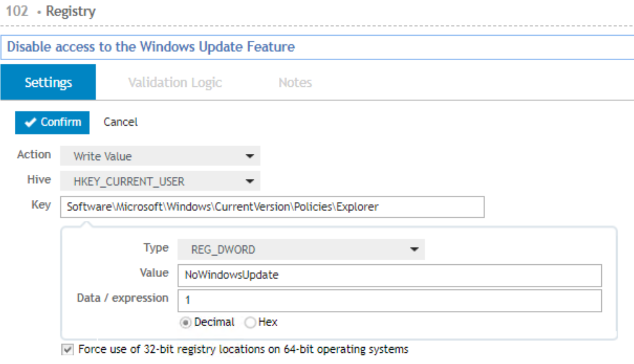Switch to the Settings tab

[x=48, y=83]
